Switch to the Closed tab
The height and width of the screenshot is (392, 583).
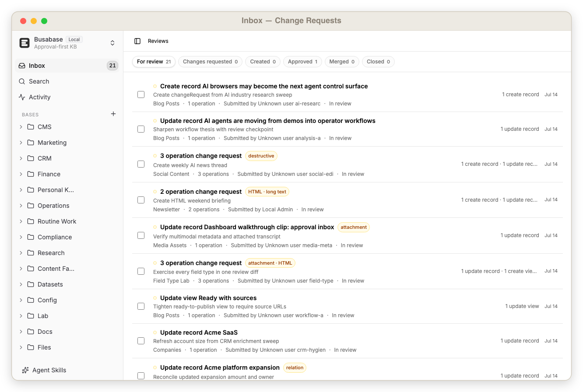coord(378,62)
